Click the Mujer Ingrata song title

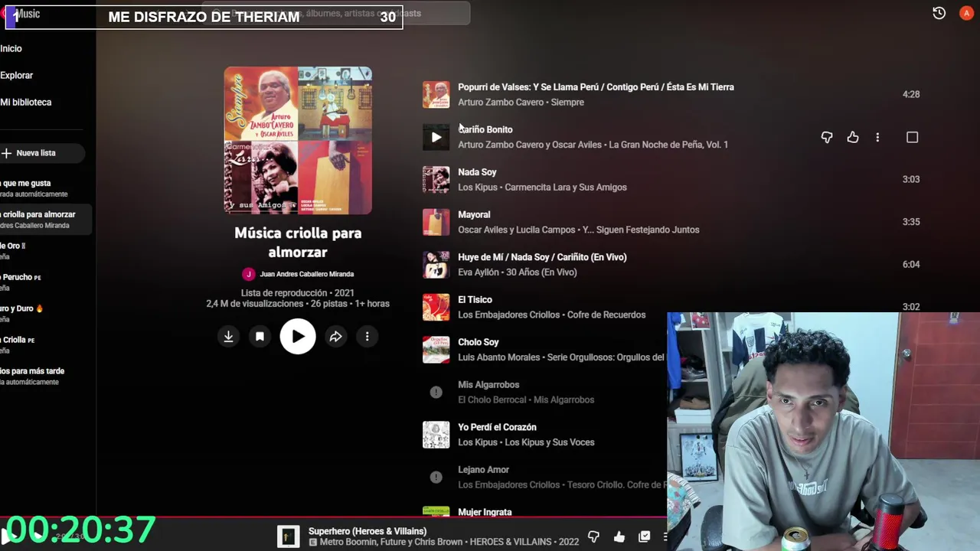[485, 512]
